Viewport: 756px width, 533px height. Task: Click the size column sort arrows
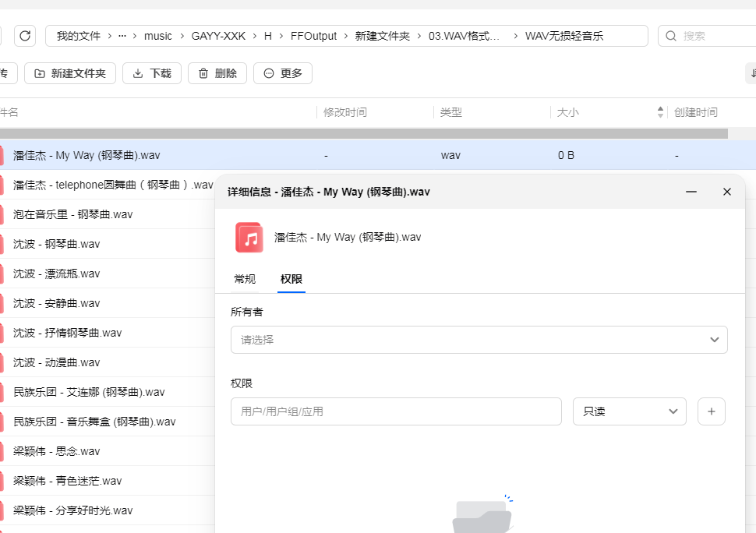660,112
